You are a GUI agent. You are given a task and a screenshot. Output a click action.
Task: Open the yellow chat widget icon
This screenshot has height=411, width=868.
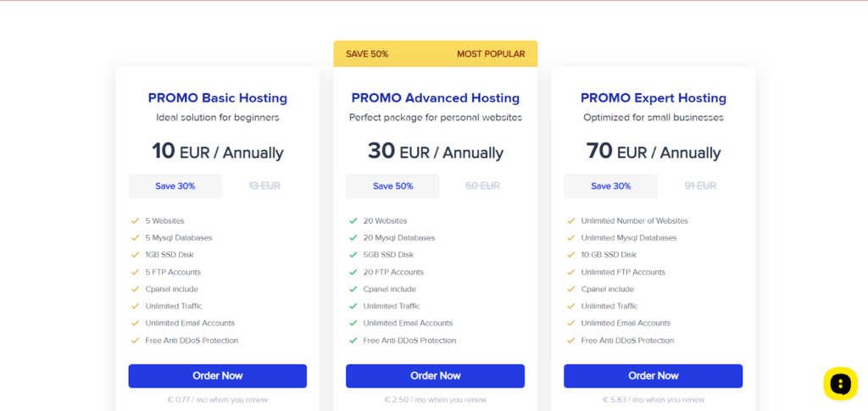(x=840, y=383)
